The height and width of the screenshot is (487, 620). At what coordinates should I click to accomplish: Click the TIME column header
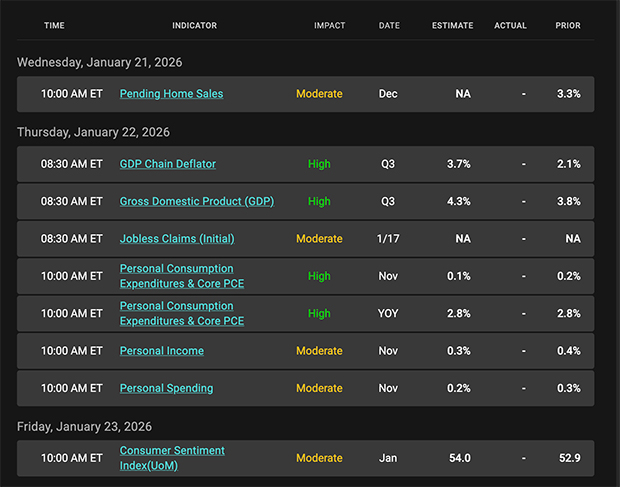[x=56, y=25]
